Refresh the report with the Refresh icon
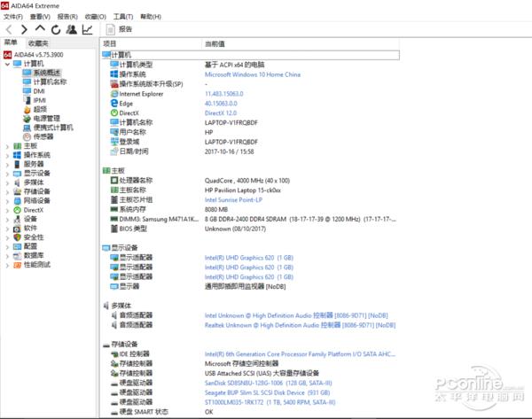The image size is (532, 419). point(56,30)
